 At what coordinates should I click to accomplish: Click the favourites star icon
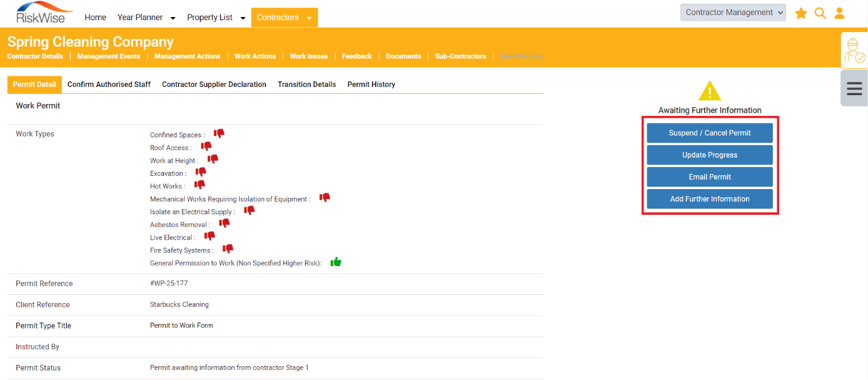(801, 13)
